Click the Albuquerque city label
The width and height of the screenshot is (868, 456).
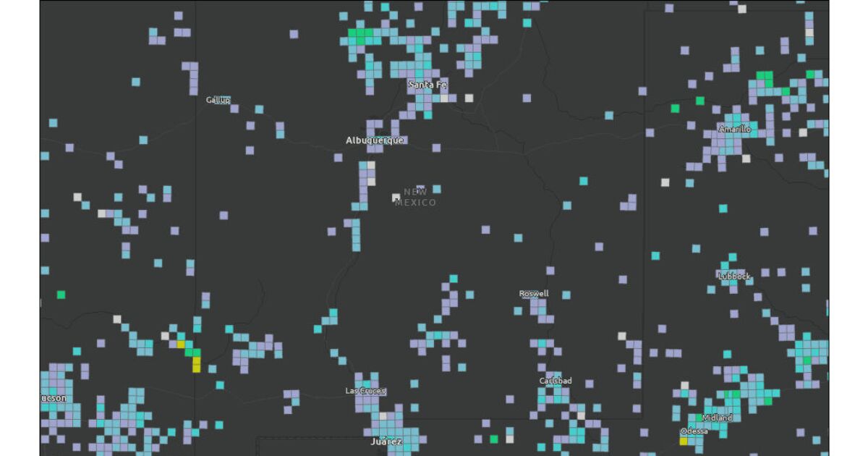(x=375, y=140)
